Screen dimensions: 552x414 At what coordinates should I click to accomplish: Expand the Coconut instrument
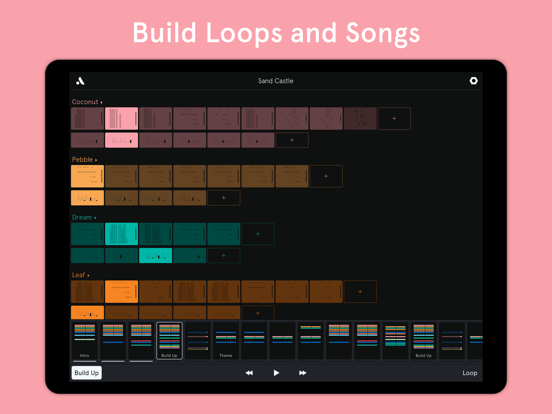point(87,102)
